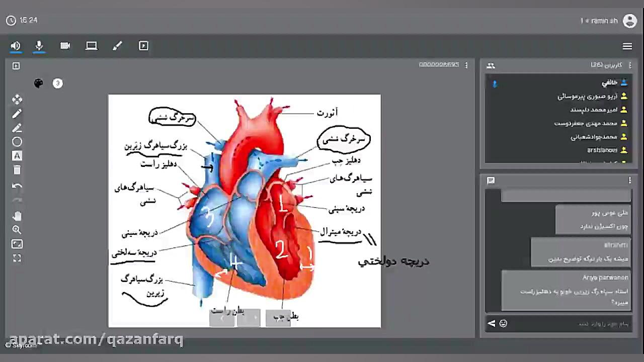
Task: Select the Zoom magnifier tool
Action: pos(17,230)
